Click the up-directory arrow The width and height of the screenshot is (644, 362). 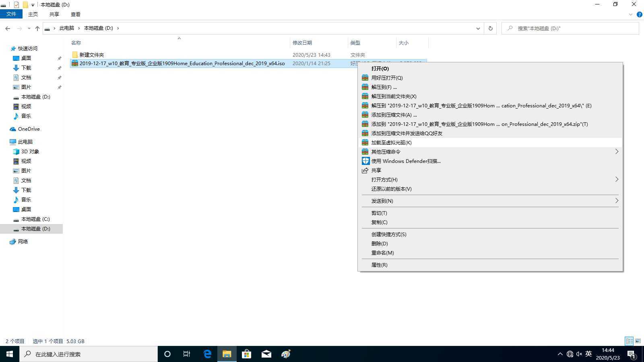[x=37, y=28]
